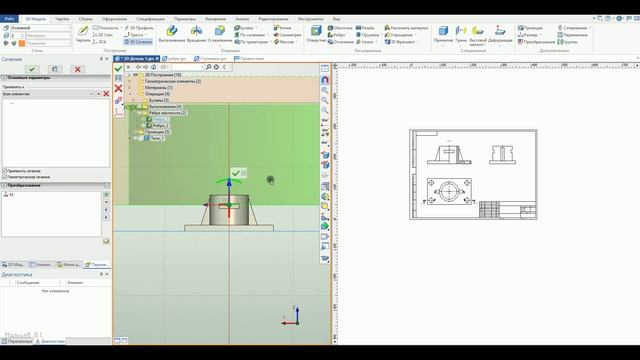Switch to the Чертёж ribbon tab
The image size is (640, 360).
(62, 19)
